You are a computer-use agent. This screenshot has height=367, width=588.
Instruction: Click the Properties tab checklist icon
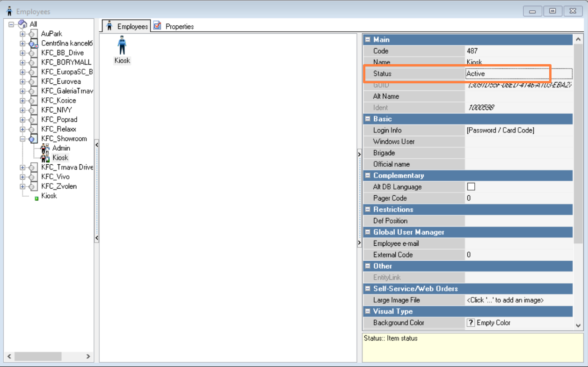(157, 26)
